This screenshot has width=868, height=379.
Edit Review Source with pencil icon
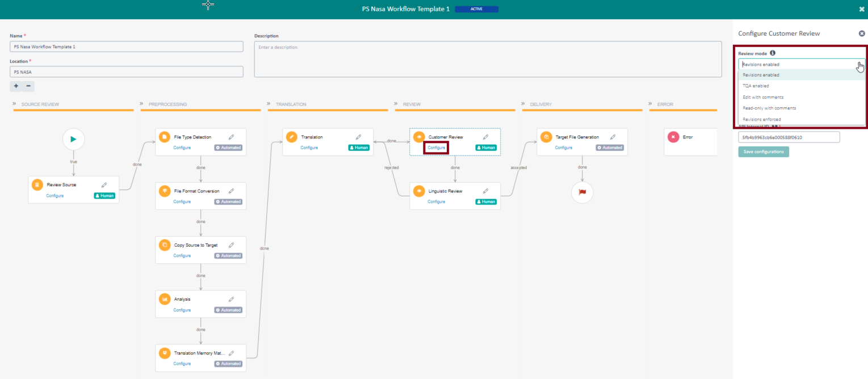[x=104, y=185]
